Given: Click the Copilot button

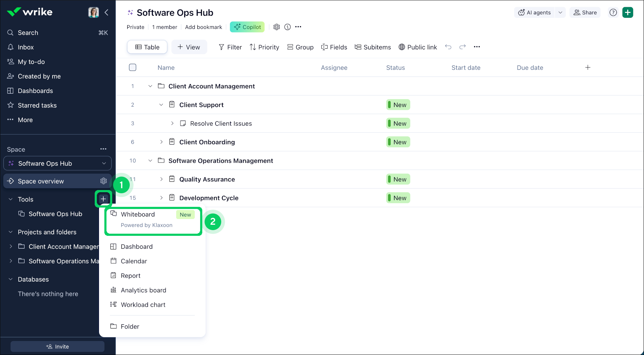Looking at the screenshot, I should click(247, 27).
